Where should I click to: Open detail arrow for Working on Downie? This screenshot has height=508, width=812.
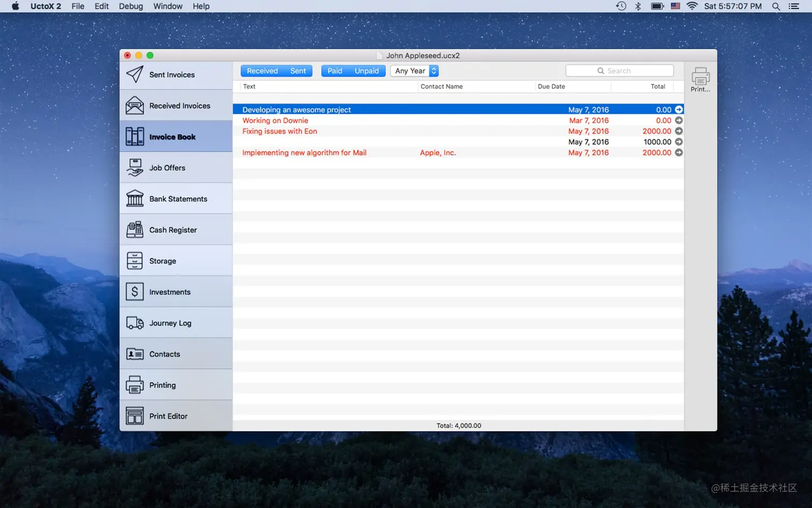coord(679,120)
